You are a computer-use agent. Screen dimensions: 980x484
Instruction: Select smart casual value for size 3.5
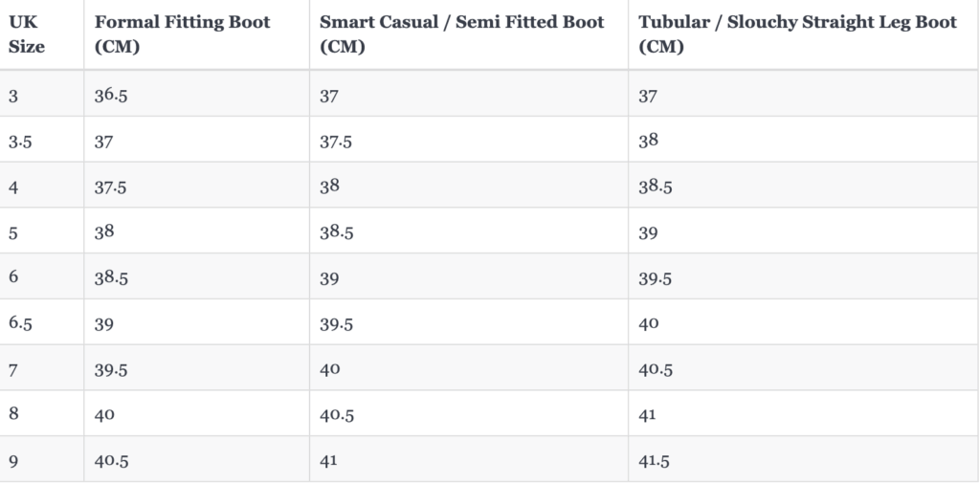[336, 142]
